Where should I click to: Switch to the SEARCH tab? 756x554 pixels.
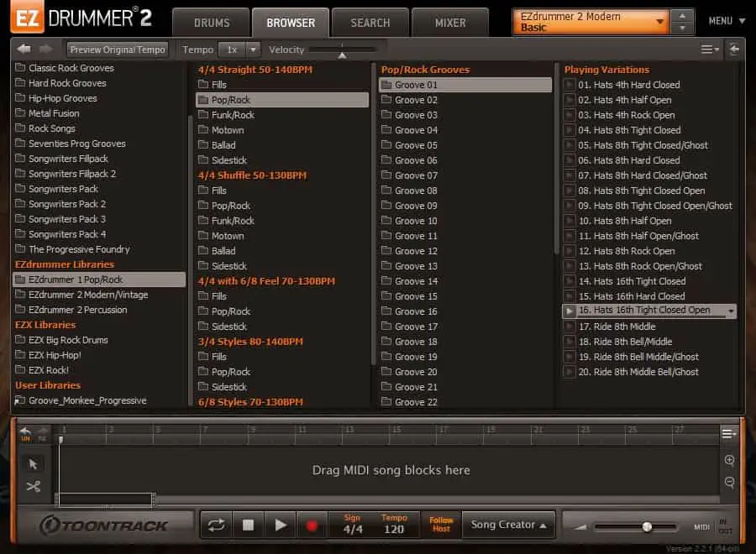[370, 23]
